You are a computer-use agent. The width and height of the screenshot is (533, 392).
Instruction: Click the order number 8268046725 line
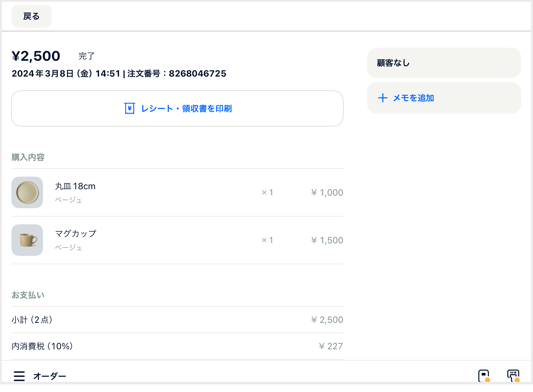pyautogui.click(x=119, y=74)
